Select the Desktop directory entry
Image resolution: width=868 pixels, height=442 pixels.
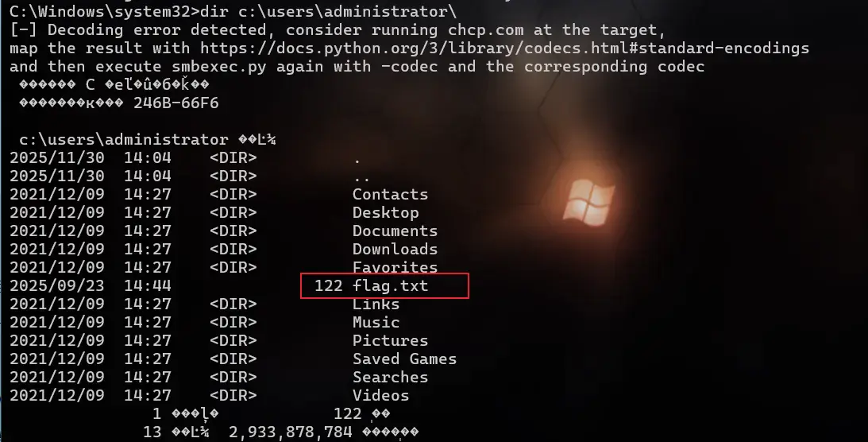[385, 213]
